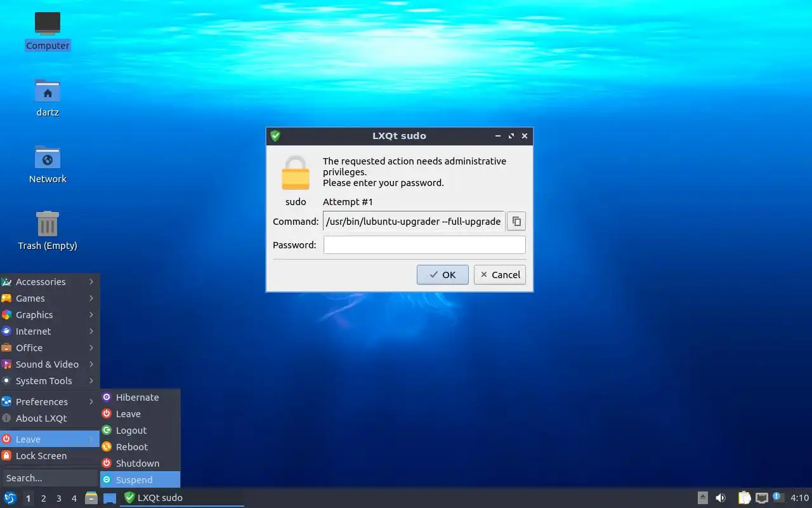Expand the Leave entry above Lock Screen

[x=49, y=439]
